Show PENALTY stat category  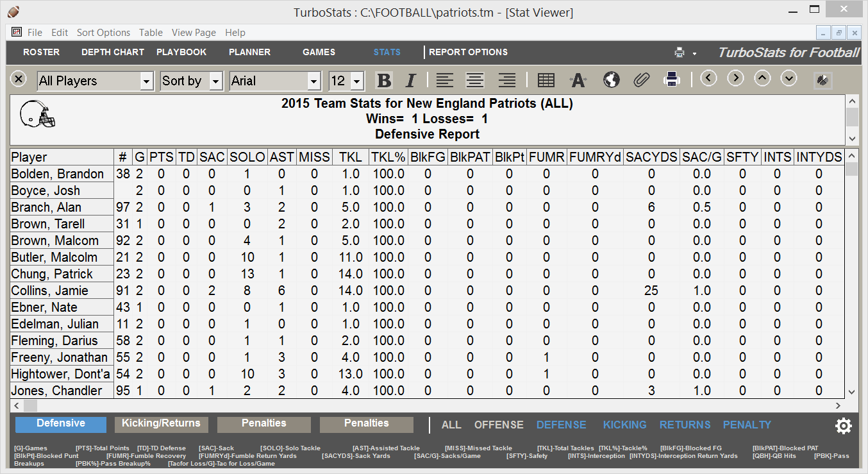click(x=747, y=425)
